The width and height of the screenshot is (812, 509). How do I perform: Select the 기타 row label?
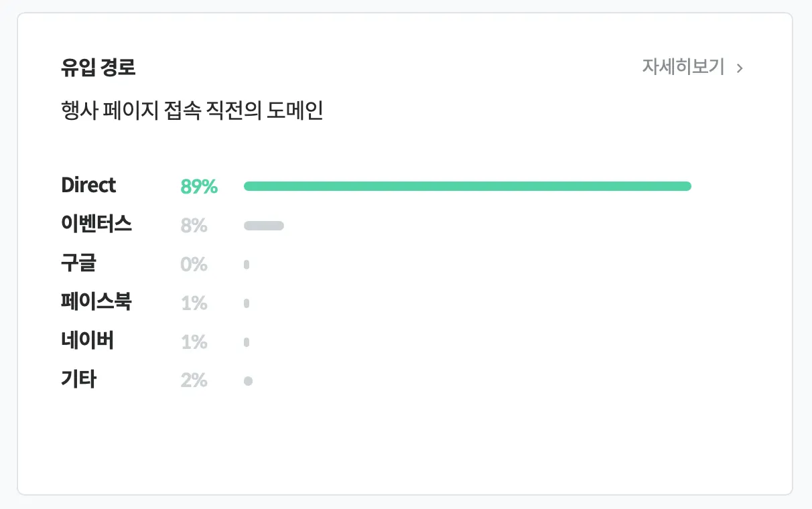point(78,380)
